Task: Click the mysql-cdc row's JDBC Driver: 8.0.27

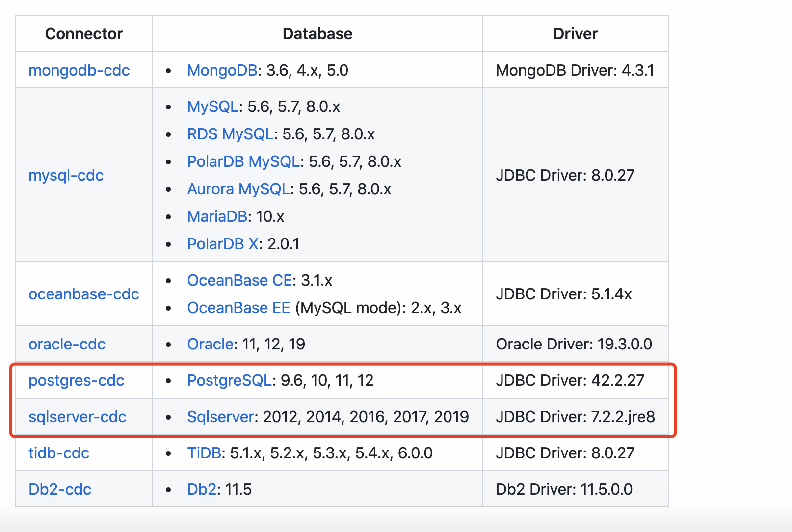Action: 565,175
